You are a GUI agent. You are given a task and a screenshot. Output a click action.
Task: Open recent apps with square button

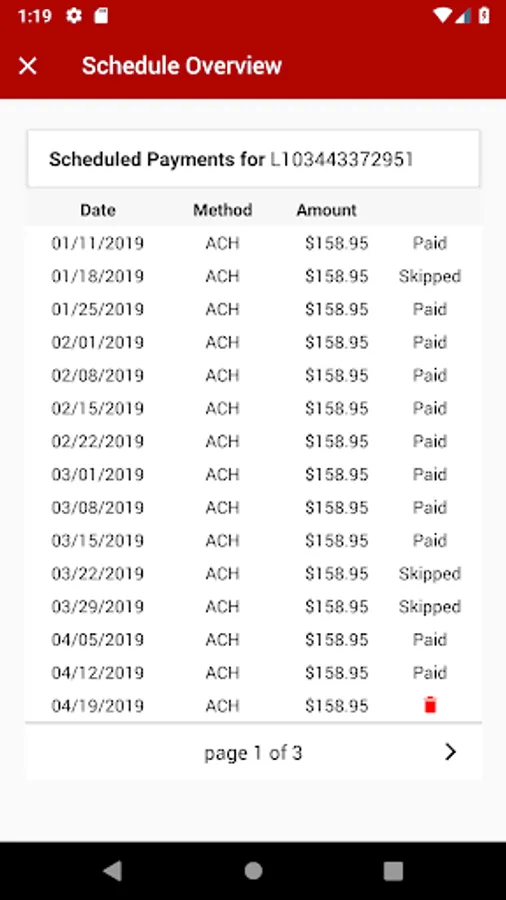(393, 871)
